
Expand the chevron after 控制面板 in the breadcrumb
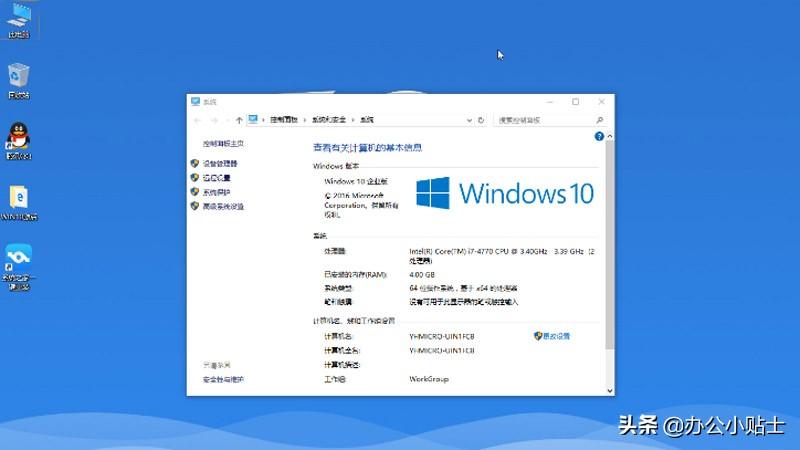[305, 120]
